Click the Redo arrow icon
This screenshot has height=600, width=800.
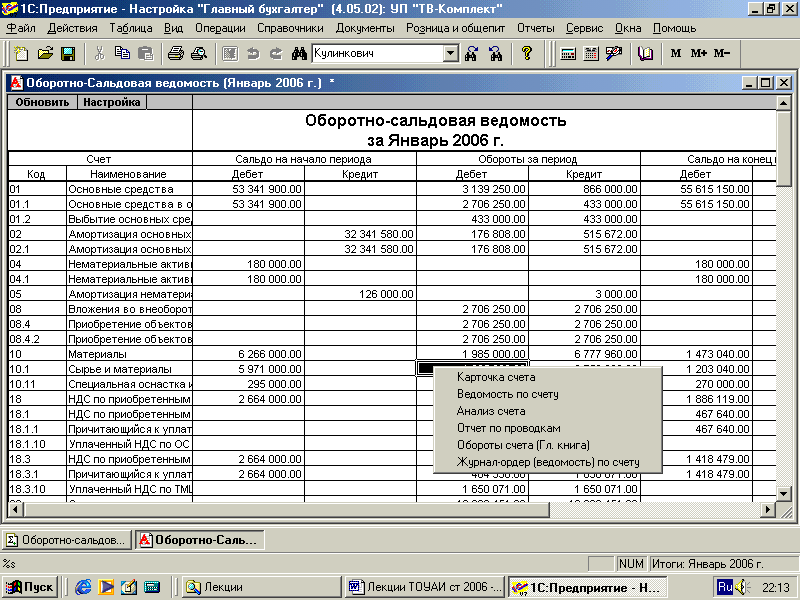(276, 53)
